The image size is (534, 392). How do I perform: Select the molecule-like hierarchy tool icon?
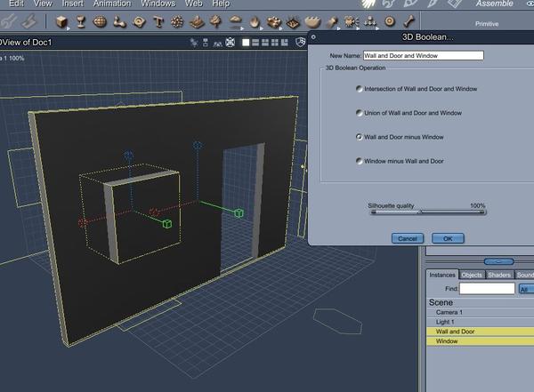370,21
